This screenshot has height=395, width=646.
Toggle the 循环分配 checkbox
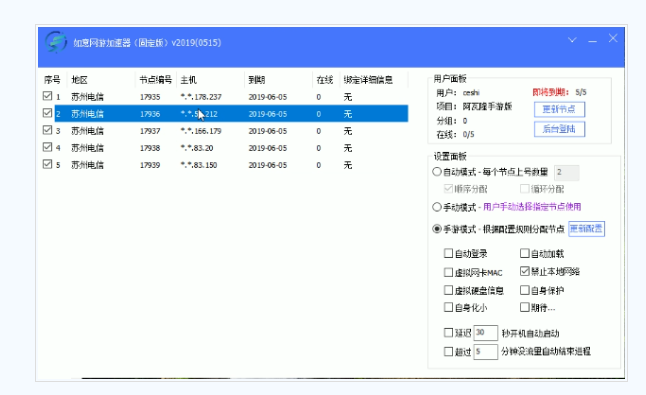coord(524,189)
